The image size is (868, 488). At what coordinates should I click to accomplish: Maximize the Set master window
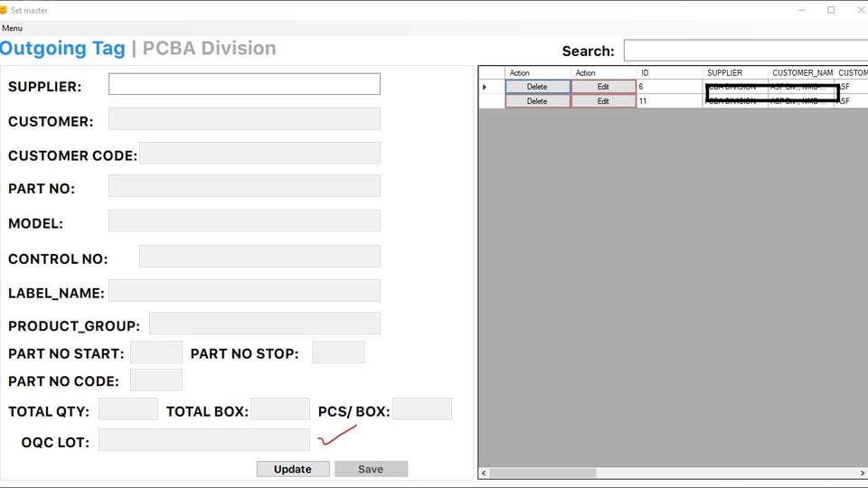(x=831, y=10)
